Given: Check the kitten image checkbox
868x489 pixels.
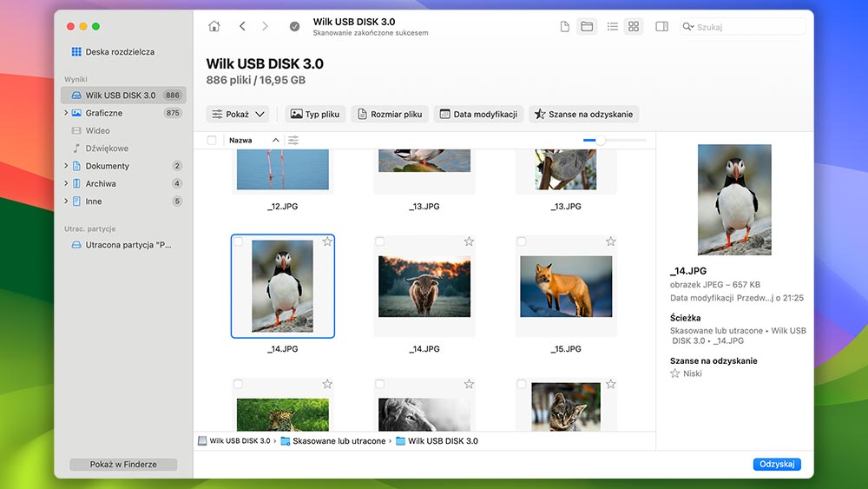Looking at the screenshot, I should (522, 384).
